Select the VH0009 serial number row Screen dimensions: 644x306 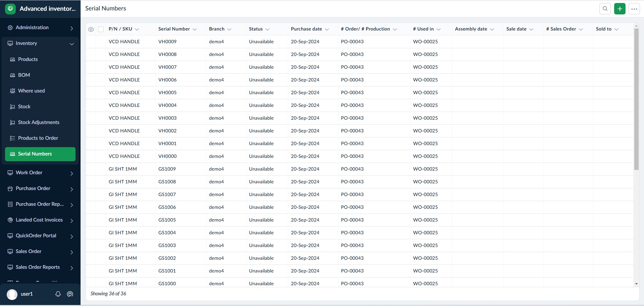(167, 42)
